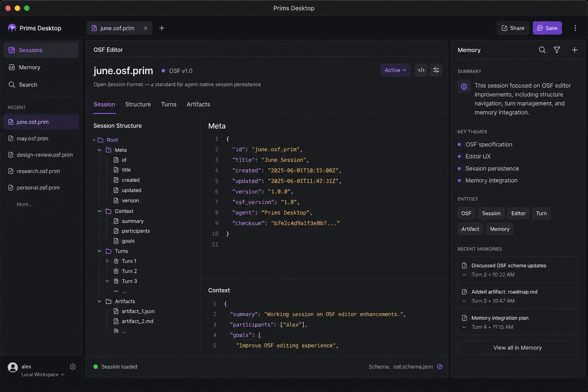Click the Prims Desktop logo icon
588x392 pixels.
coord(12,28)
